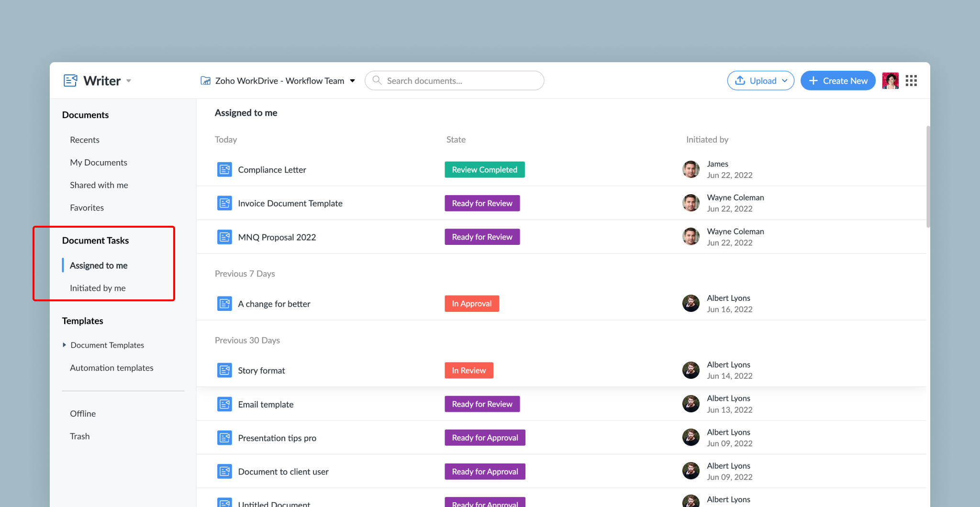
Task: Click the search magnifier icon
Action: click(377, 80)
